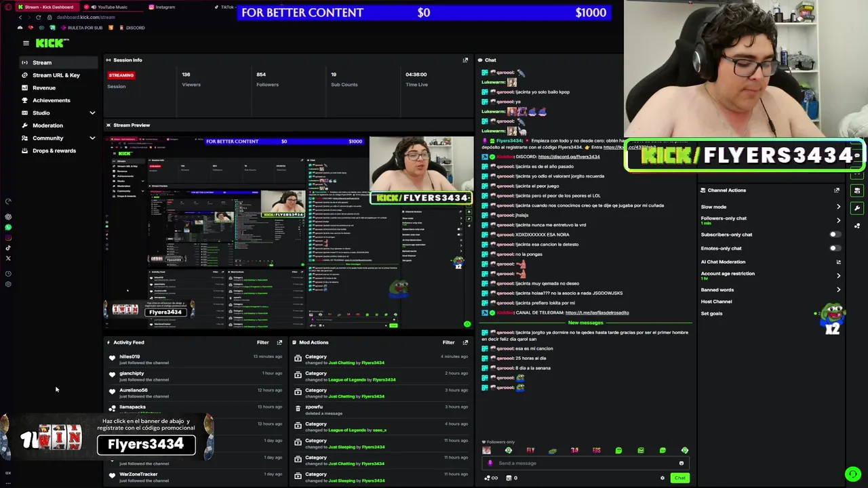The height and width of the screenshot is (488, 868).
Task: Click the browser address bar
Action: pos(85,17)
